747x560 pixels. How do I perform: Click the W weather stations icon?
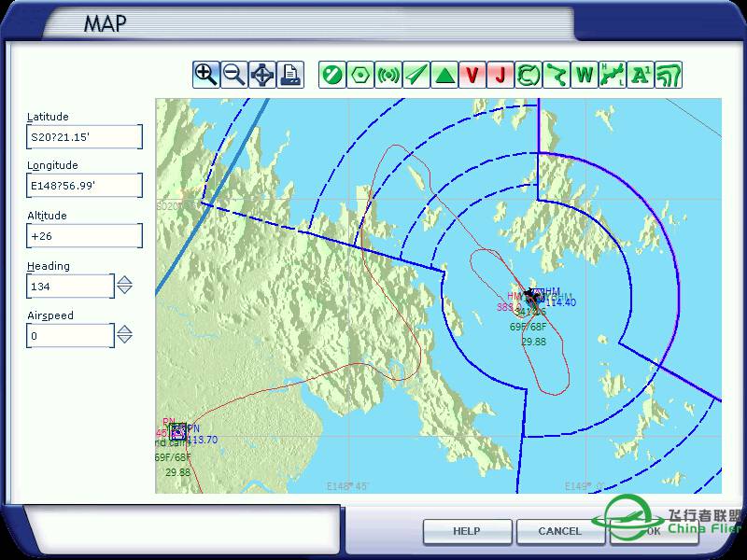(x=585, y=75)
